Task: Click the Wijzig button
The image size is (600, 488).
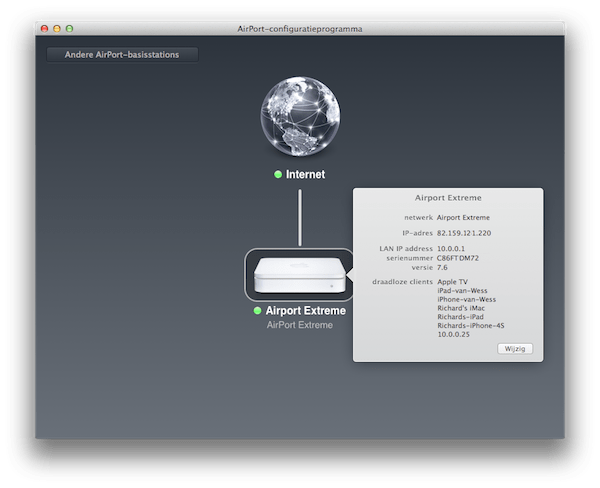Action: click(x=515, y=349)
